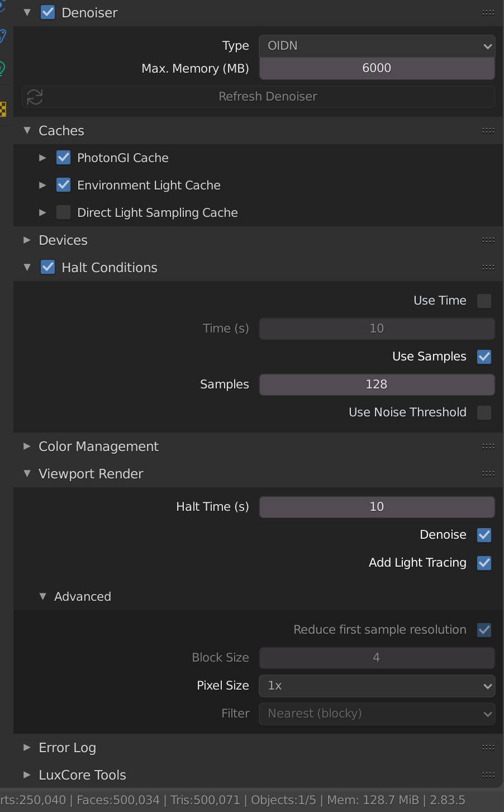Viewport: 504px width, 812px height.
Task: Enable the Use Time checkbox
Action: 484,301
